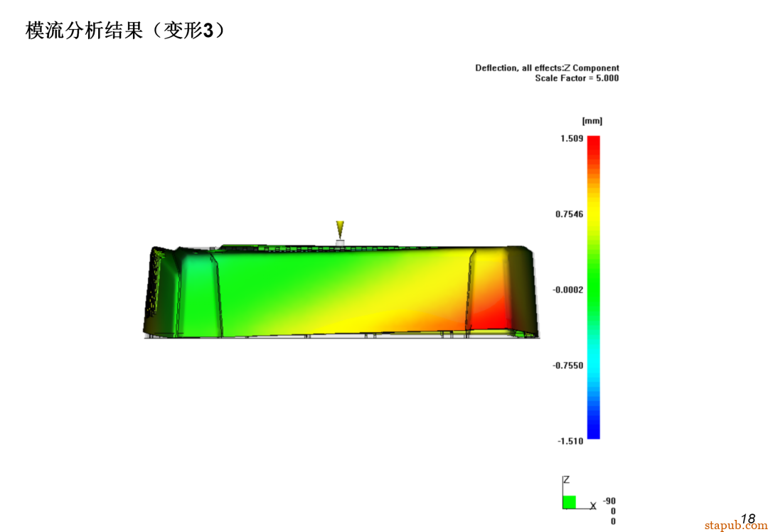Click the X axis label of the triad
768x532 pixels.
click(x=593, y=506)
